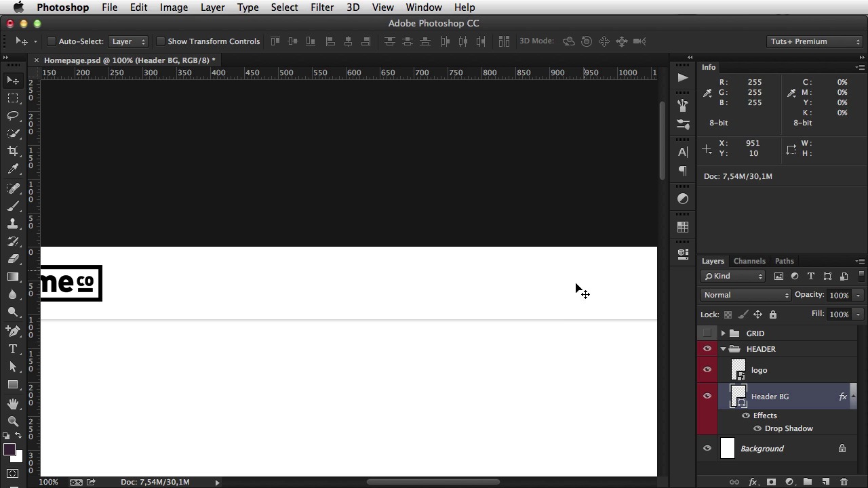Image resolution: width=868 pixels, height=488 pixels.
Task: Open the Select menu
Action: pyautogui.click(x=284, y=7)
